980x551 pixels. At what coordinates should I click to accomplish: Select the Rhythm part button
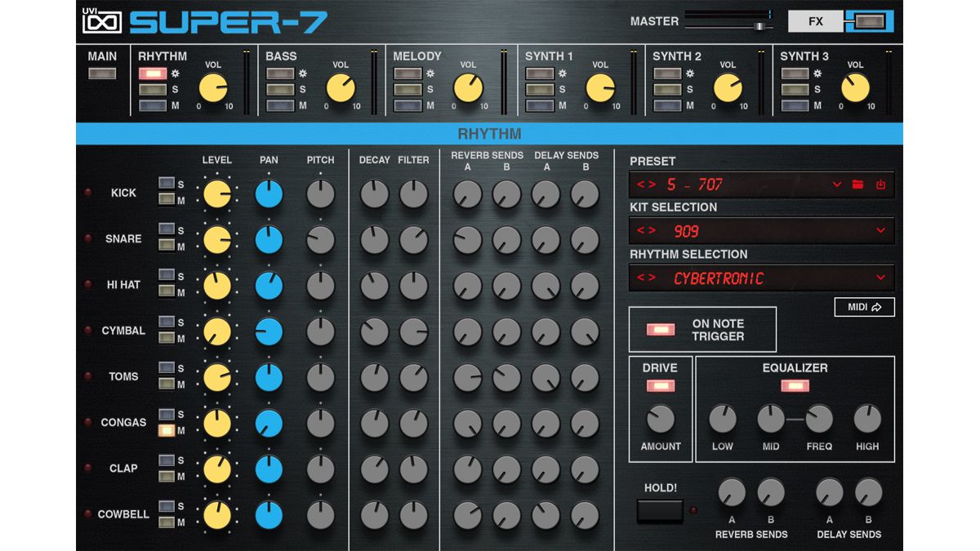click(152, 73)
